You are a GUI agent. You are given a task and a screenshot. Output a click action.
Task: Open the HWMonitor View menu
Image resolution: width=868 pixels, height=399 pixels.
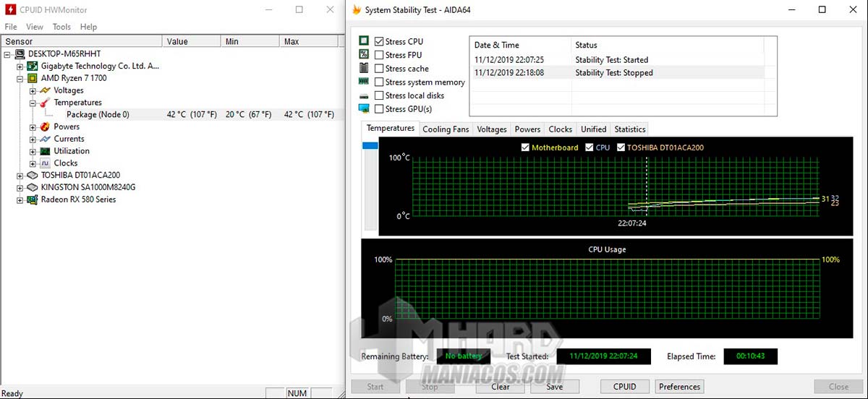point(35,27)
